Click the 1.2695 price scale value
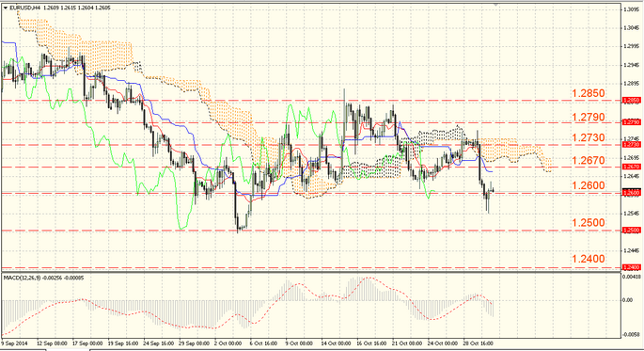The height and width of the screenshot is (351, 644). pyautogui.click(x=631, y=158)
